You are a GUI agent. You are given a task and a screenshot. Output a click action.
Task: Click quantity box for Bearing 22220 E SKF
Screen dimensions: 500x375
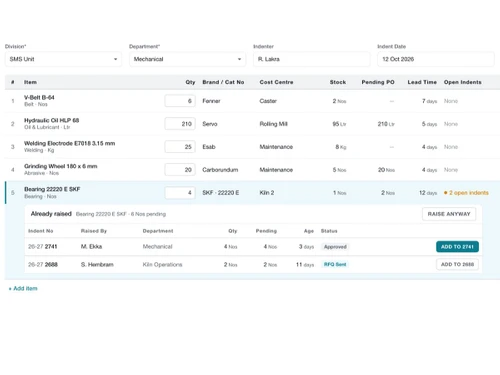[x=180, y=193]
